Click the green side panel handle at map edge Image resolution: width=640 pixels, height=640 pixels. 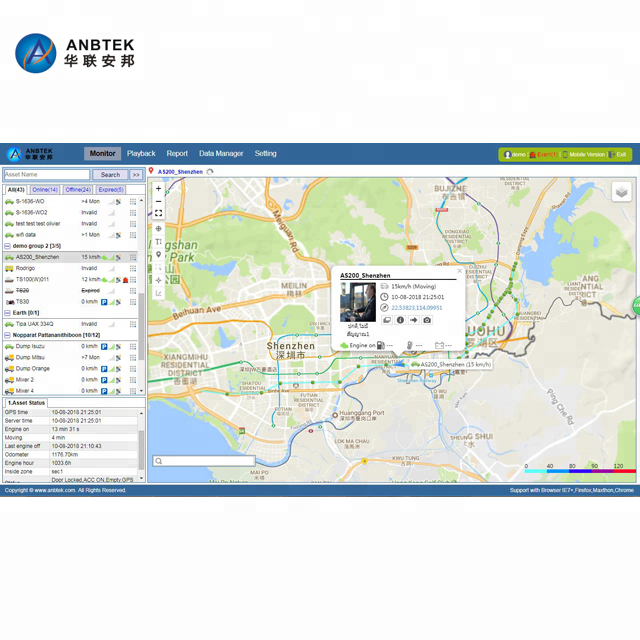click(636, 305)
